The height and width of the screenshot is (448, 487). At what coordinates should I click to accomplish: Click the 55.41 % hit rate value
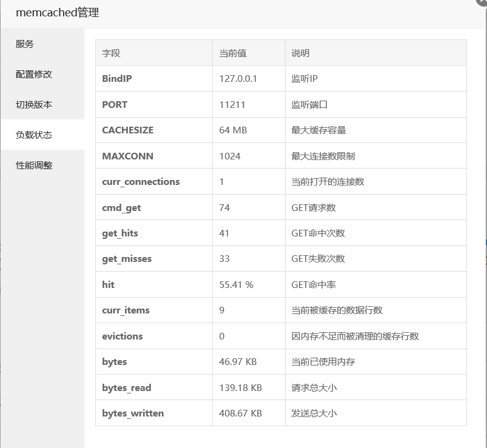point(237,285)
